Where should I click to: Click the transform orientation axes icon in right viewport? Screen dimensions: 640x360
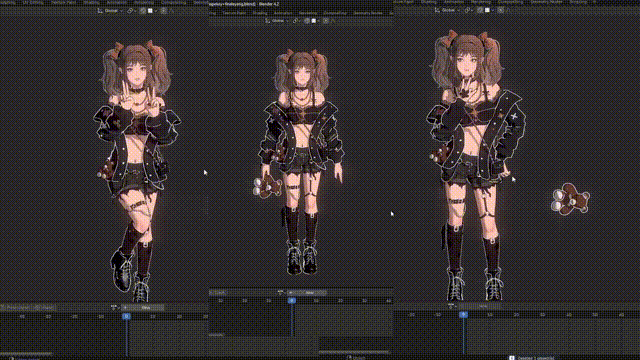pos(438,10)
